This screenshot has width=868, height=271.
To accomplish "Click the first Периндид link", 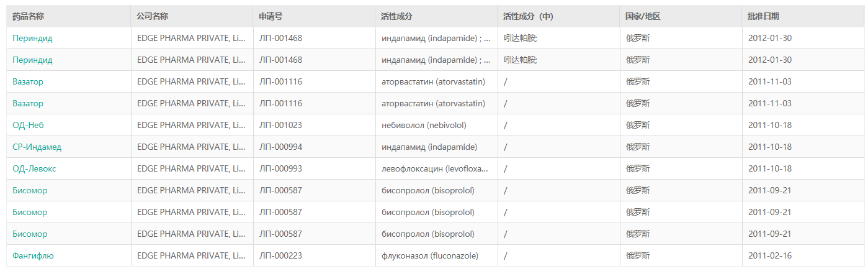I will 32,38.
